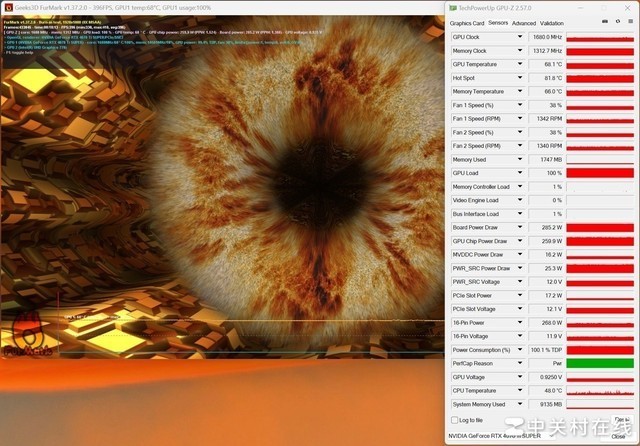The height and width of the screenshot is (446, 640).
Task: Expand the GPU Clock sensor dropdown
Action: [519, 37]
